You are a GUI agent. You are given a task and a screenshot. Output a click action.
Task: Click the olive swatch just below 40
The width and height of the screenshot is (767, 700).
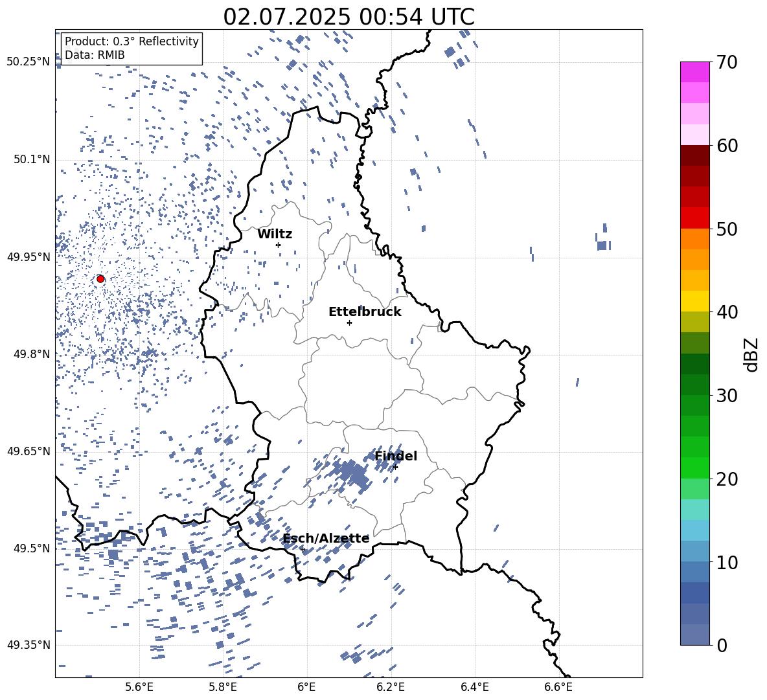695,322
